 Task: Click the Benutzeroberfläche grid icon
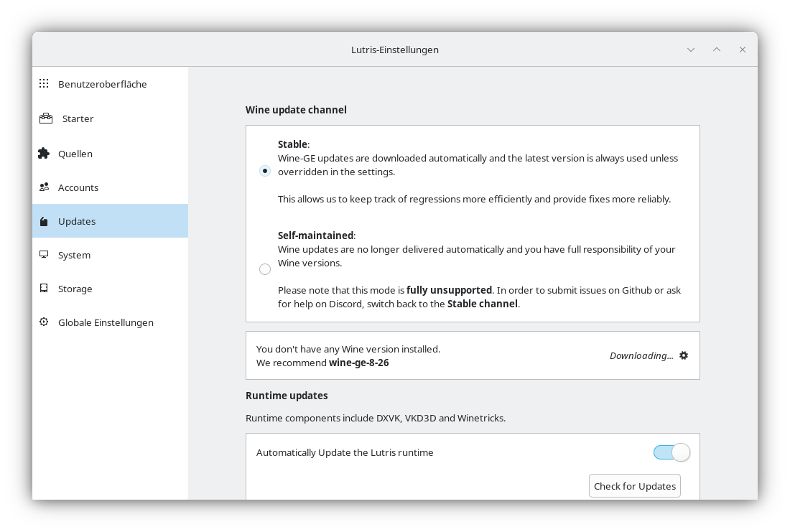[x=44, y=84]
